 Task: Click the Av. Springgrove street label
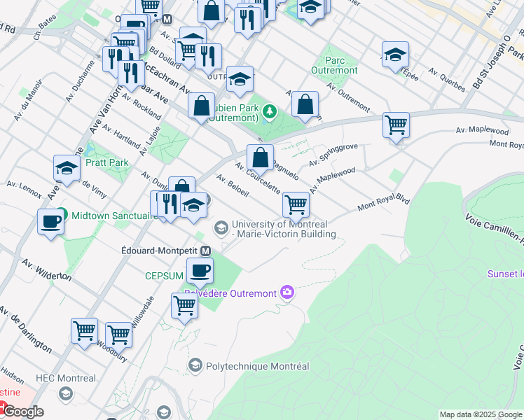333,155
